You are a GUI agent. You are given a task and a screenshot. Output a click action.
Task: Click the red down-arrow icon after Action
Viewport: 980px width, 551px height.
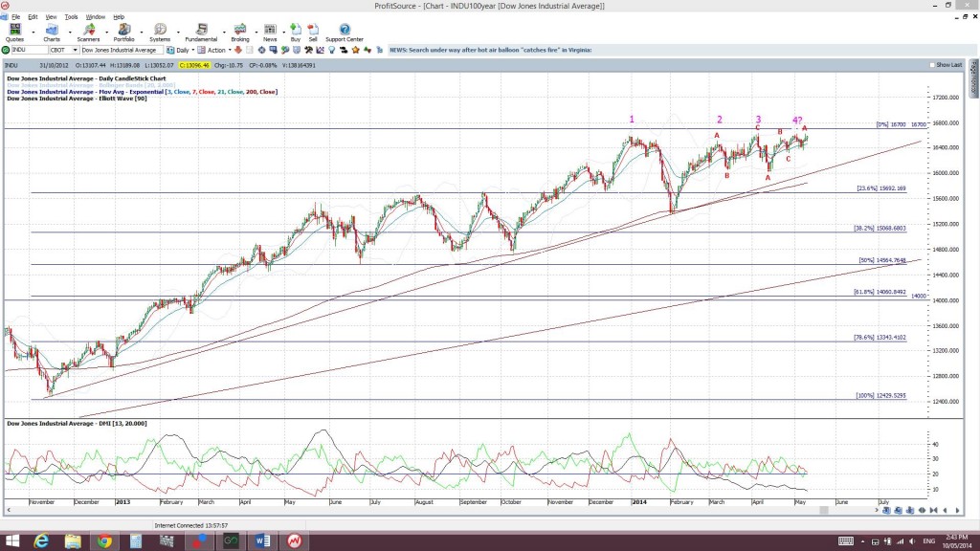[x=238, y=50]
